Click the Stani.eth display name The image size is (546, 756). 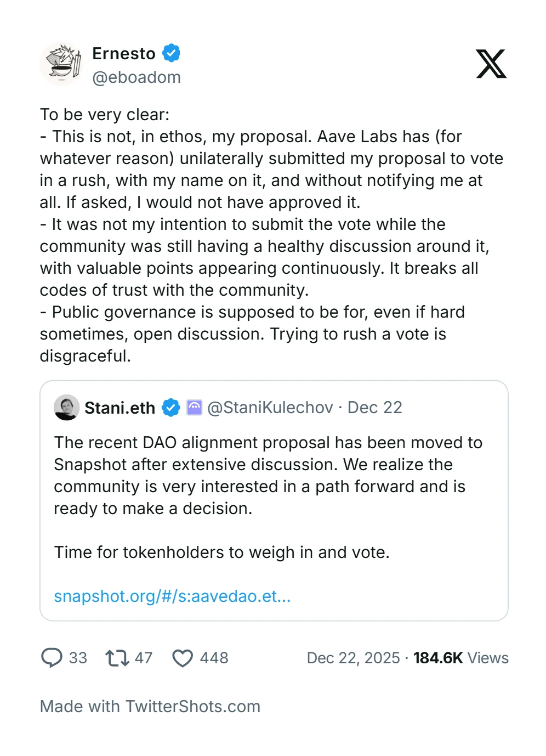tap(120, 408)
